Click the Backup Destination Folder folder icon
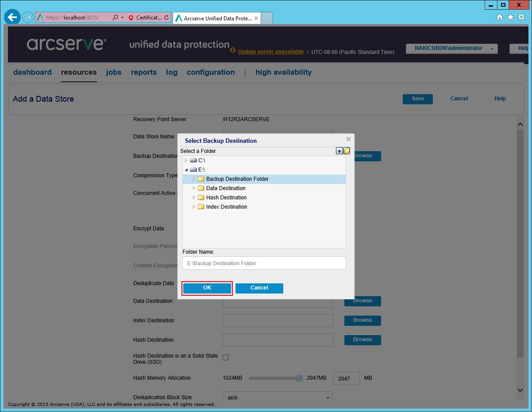Image resolution: width=532 pixels, height=412 pixels. (201, 179)
